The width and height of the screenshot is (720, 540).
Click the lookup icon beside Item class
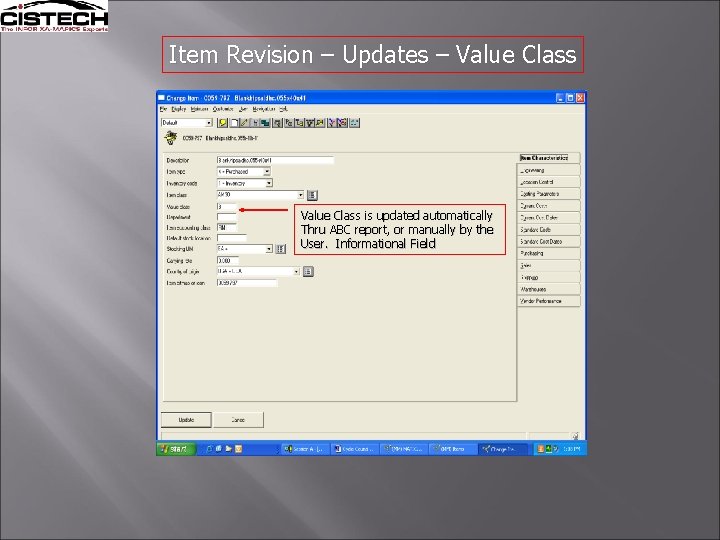tap(312, 195)
